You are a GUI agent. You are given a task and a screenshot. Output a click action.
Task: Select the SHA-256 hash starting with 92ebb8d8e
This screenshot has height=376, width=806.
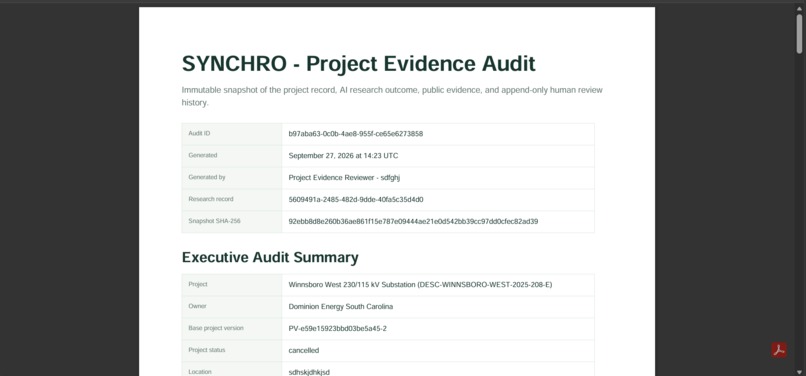pos(413,222)
